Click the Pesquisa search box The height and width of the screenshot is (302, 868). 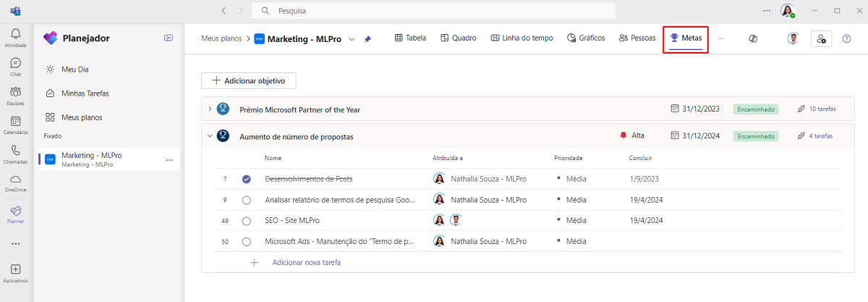[433, 11]
